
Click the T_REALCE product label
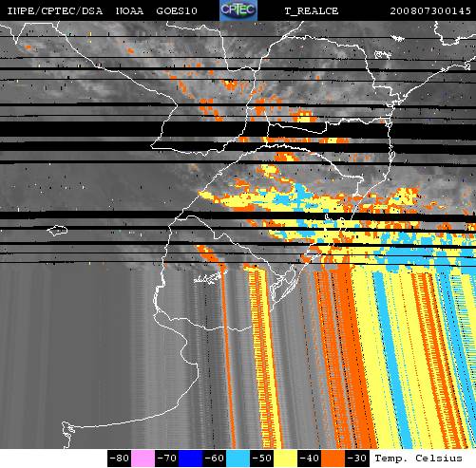click(312, 11)
